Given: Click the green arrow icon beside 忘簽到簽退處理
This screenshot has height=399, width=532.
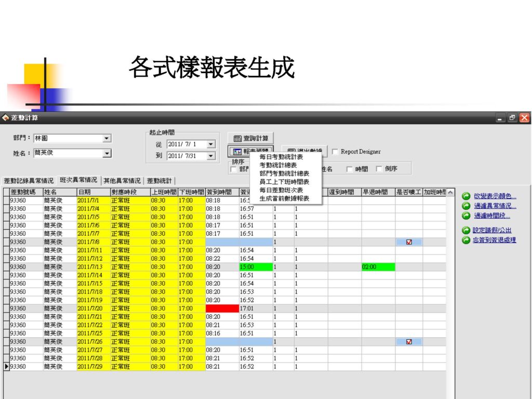Looking at the screenshot, I should (x=466, y=240).
